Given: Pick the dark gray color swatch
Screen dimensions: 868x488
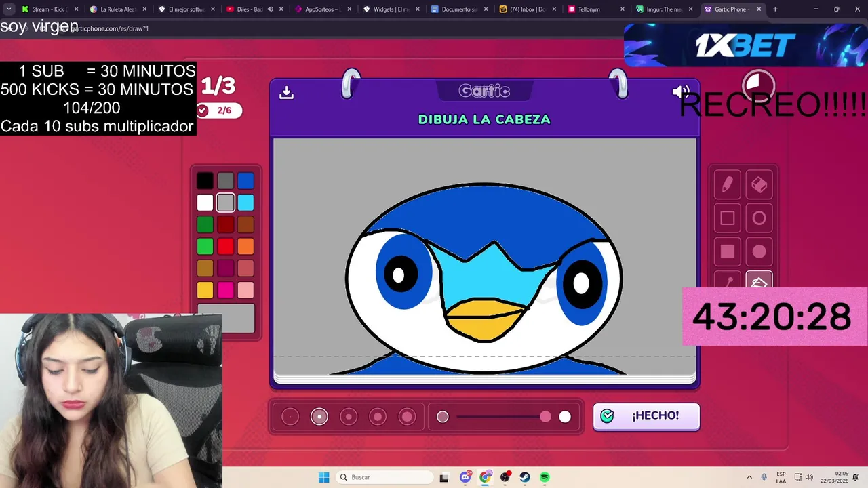Looking at the screenshot, I should click(x=225, y=180).
